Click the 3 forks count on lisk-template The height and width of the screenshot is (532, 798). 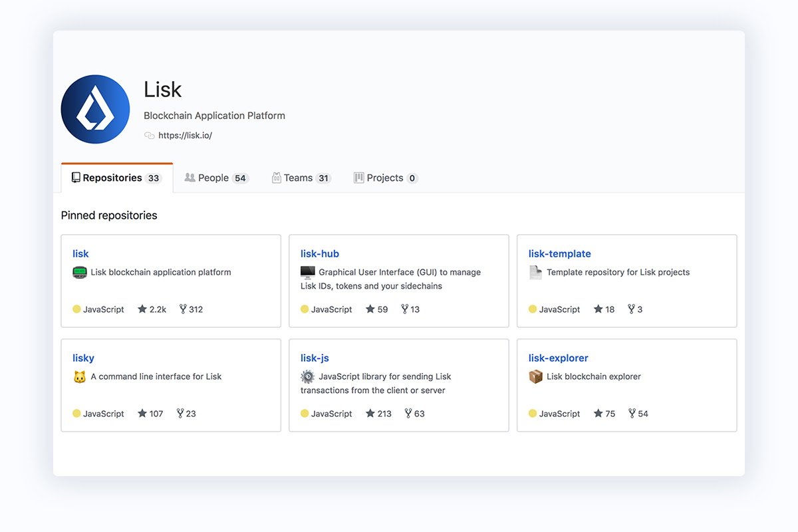point(640,309)
